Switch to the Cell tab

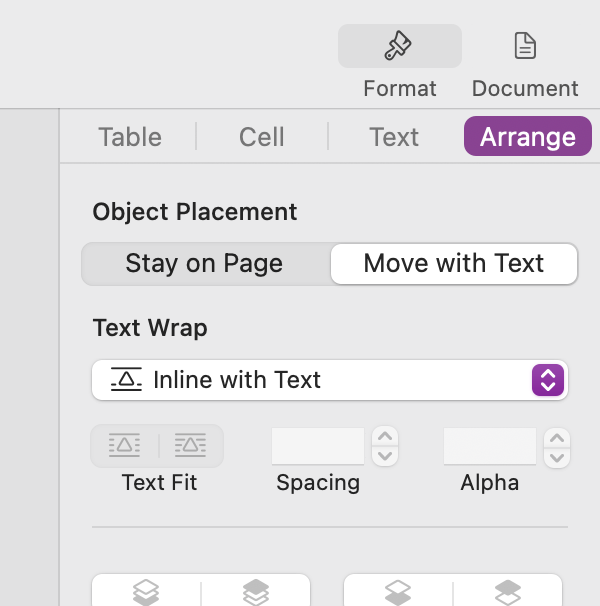pyautogui.click(x=262, y=137)
